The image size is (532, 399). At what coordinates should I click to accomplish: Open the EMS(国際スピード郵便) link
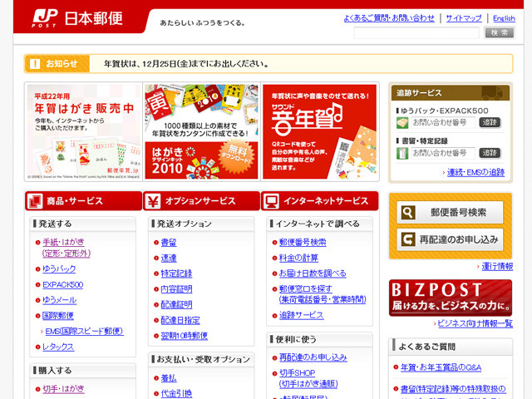[85, 331]
